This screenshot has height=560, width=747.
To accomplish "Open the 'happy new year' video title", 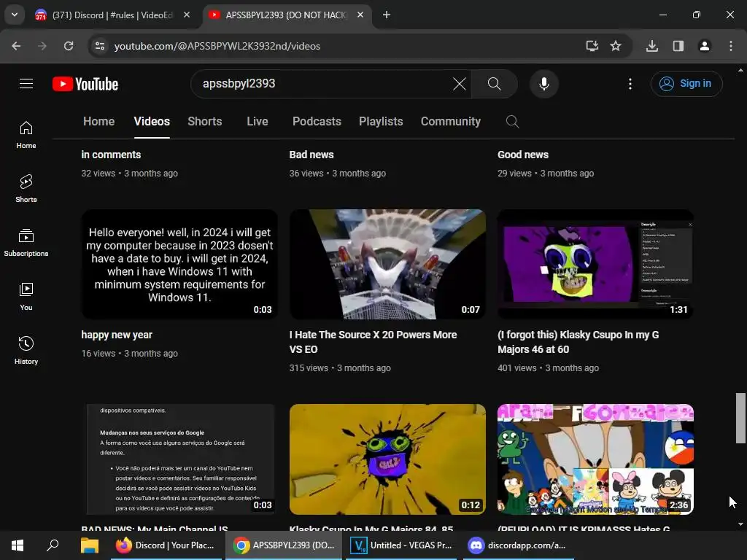I will [117, 335].
